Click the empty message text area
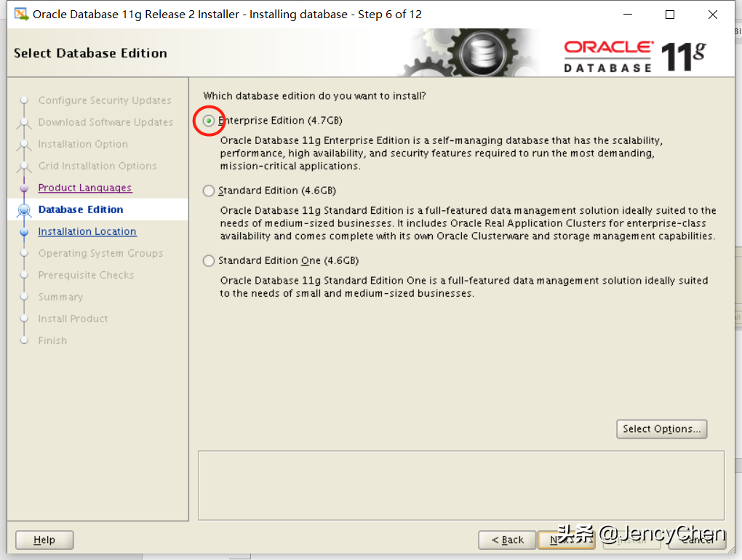The height and width of the screenshot is (560, 742). 461,485
